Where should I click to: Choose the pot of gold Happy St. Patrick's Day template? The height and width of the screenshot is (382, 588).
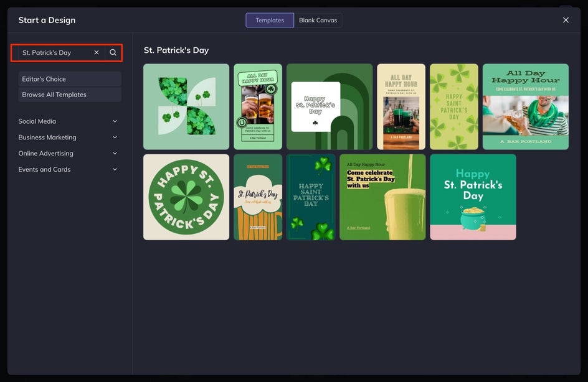click(473, 197)
